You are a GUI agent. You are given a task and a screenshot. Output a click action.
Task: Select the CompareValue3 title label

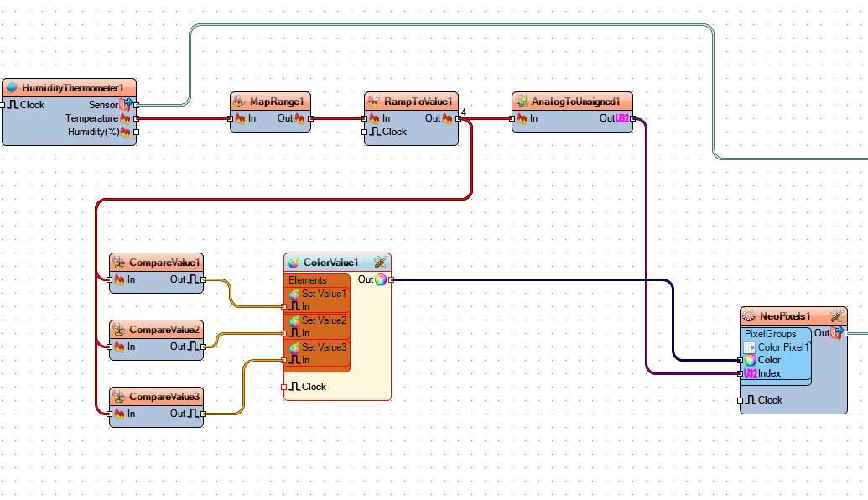tap(164, 397)
